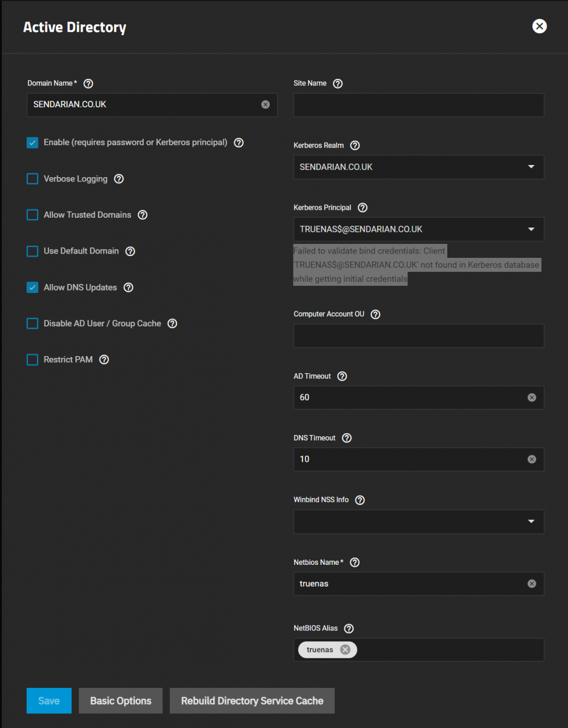Screen dimensions: 568x728
Task: Show help for Allow DNS Updates
Action: pos(129,288)
